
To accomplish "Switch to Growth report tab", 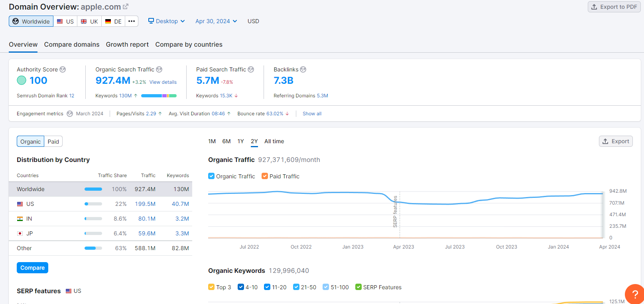I will point(127,45).
